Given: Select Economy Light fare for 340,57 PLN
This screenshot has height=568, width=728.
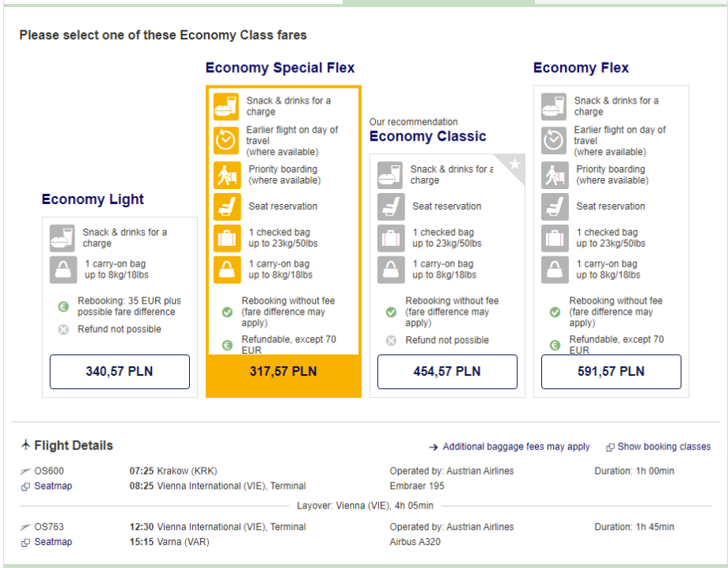Looking at the screenshot, I should click(119, 372).
